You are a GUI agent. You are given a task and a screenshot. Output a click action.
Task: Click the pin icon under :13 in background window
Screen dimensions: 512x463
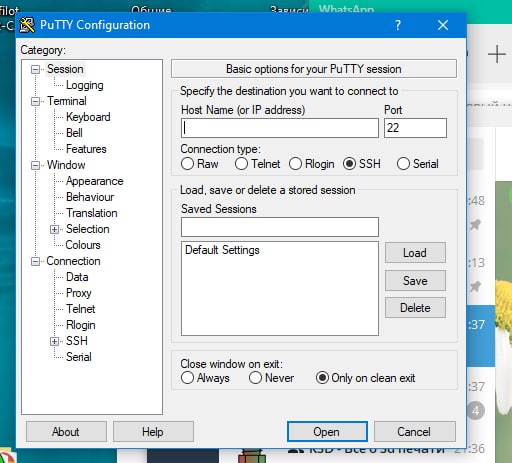tap(475, 286)
